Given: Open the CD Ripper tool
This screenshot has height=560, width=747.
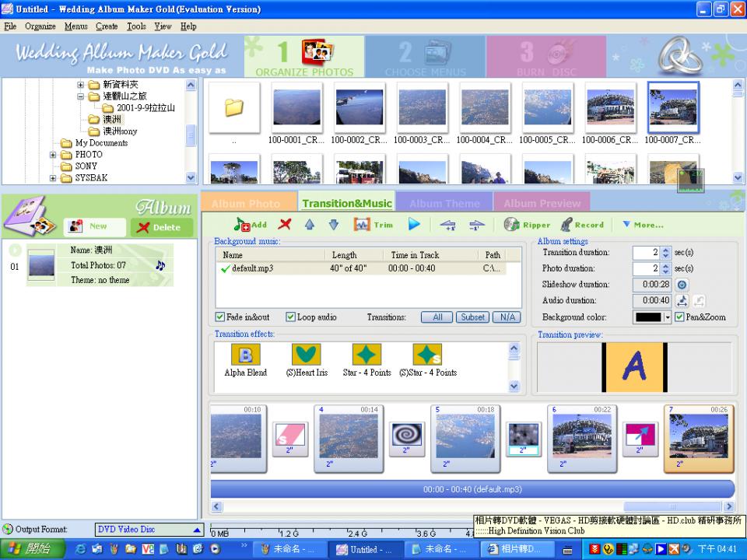Looking at the screenshot, I should 528,225.
